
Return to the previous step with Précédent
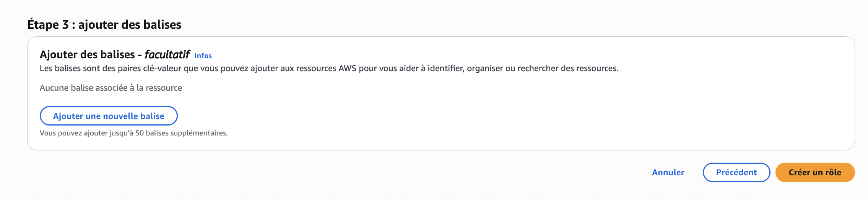pos(736,172)
